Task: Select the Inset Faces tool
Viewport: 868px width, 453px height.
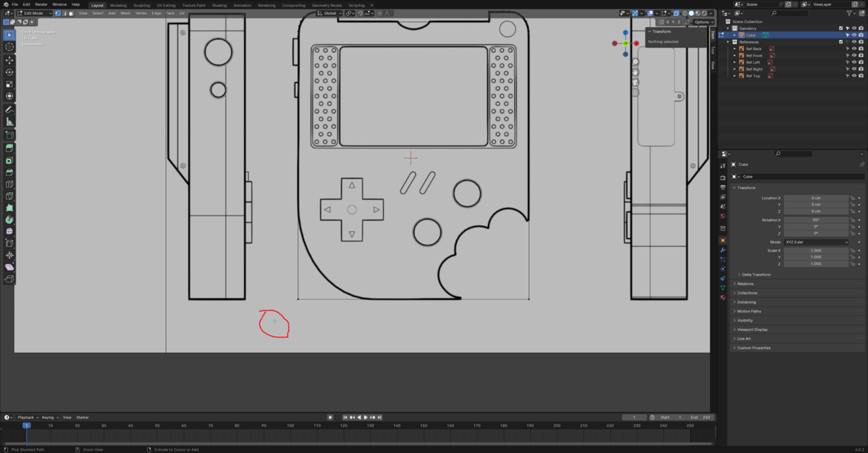Action: pyautogui.click(x=9, y=161)
